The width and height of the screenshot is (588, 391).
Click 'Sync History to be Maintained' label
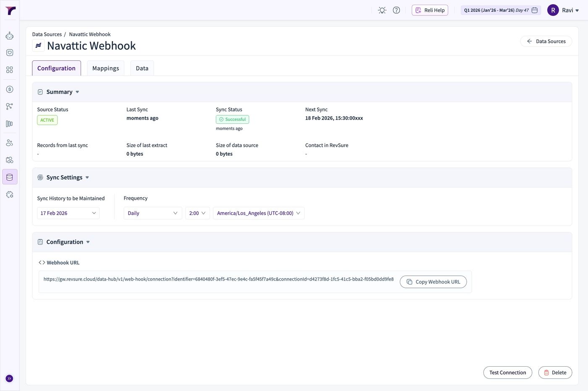(x=71, y=198)
